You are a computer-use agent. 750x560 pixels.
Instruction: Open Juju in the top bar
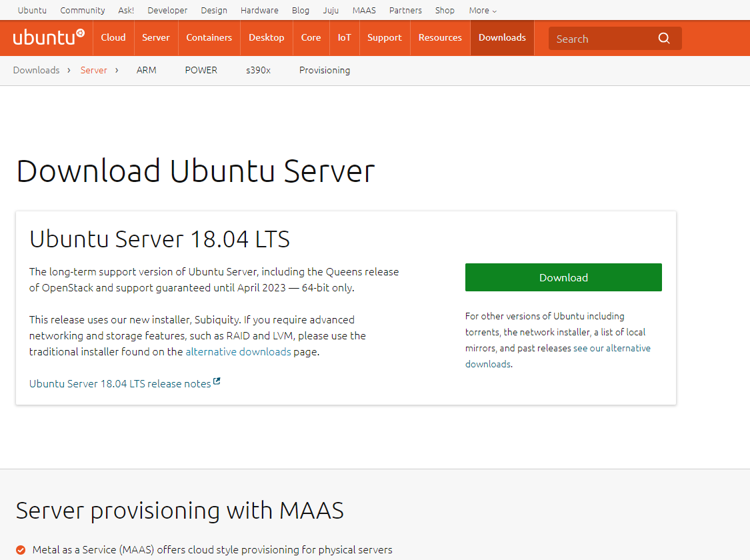coord(331,10)
